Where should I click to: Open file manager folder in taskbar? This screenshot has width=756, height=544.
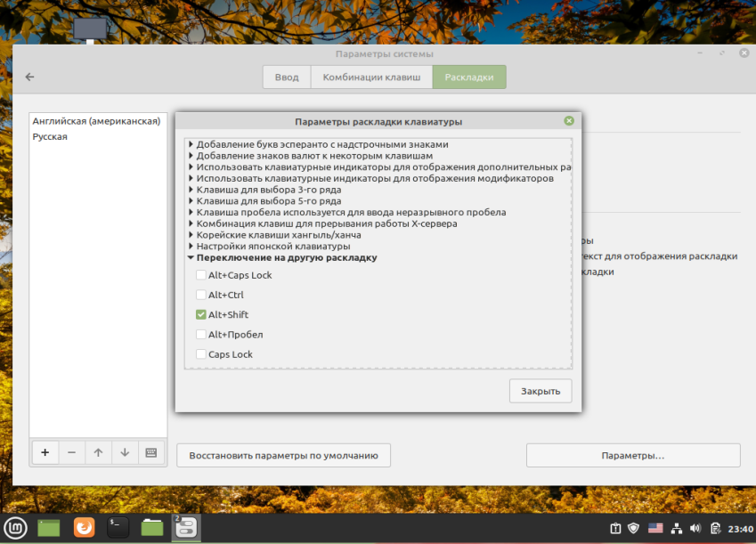152,528
